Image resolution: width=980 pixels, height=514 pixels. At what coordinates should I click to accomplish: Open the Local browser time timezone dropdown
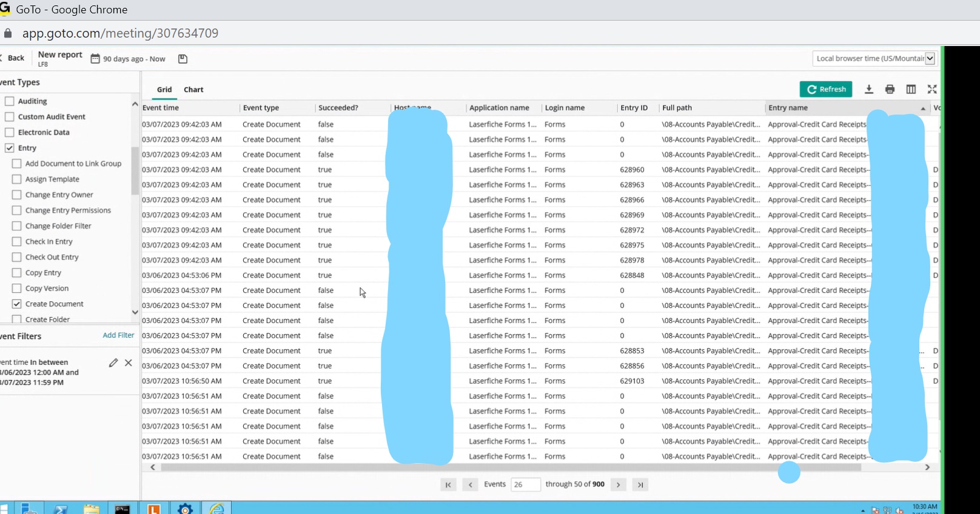(x=874, y=58)
